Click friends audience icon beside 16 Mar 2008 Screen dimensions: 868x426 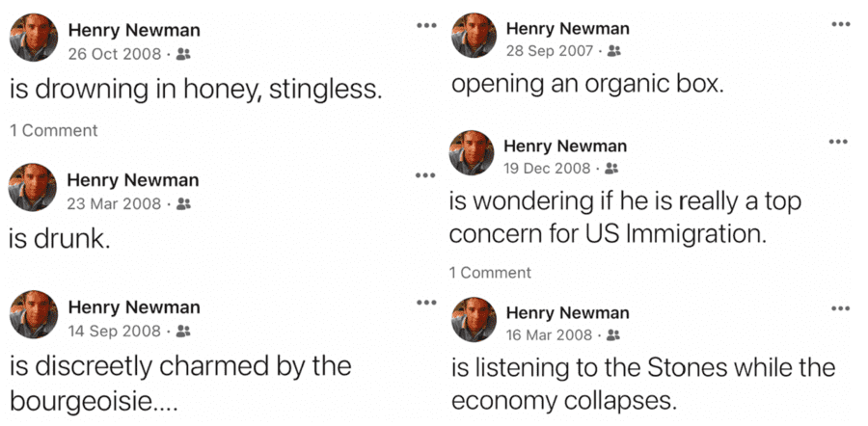pyautogui.click(x=614, y=335)
